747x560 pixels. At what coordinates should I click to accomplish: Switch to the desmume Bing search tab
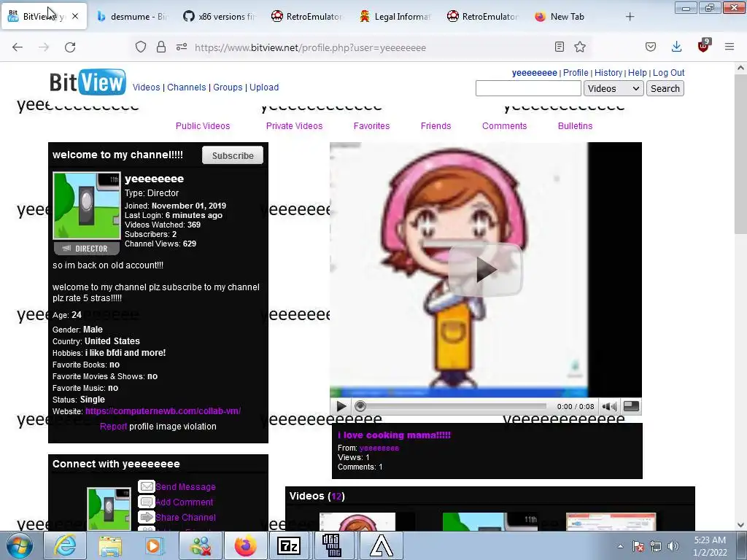point(132,17)
